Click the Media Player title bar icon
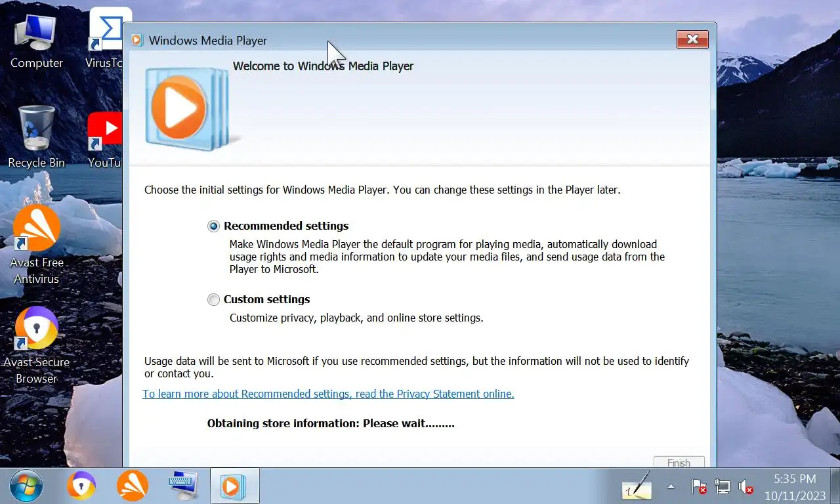This screenshot has width=840, height=504. (x=137, y=40)
